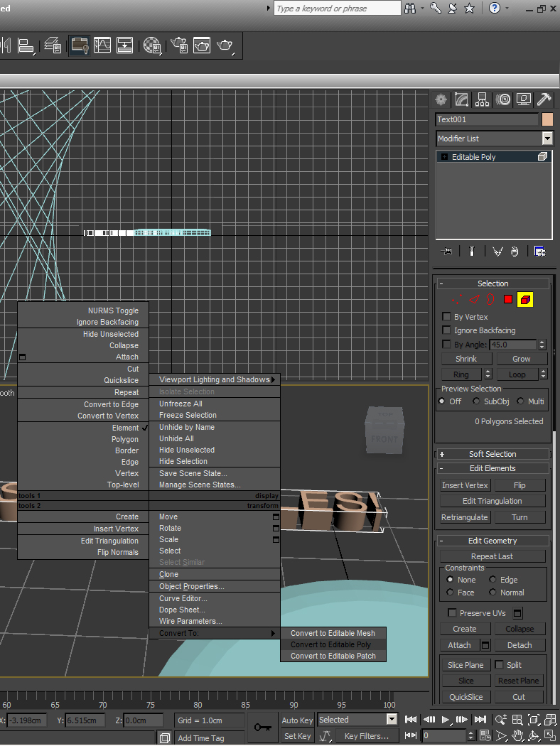Open Time Configuration icon
Image resolution: width=560 pixels, height=746 pixels.
tap(485, 736)
